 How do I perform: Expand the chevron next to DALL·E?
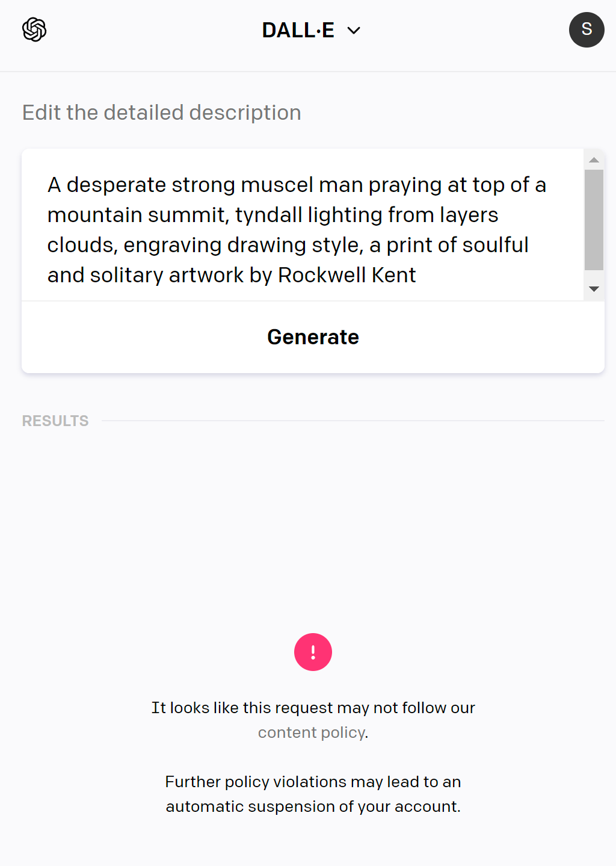(354, 30)
